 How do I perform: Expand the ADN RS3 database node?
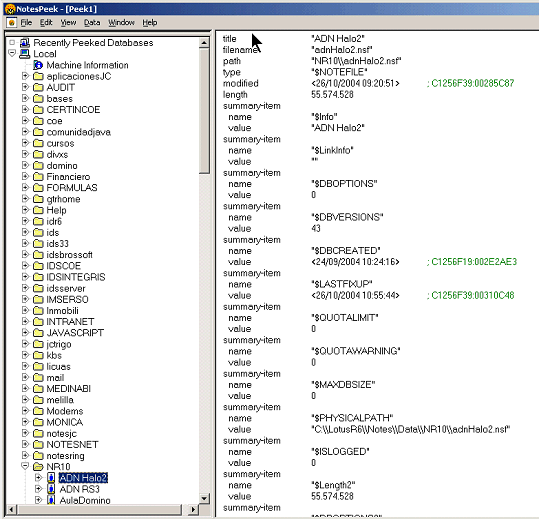click(38, 489)
